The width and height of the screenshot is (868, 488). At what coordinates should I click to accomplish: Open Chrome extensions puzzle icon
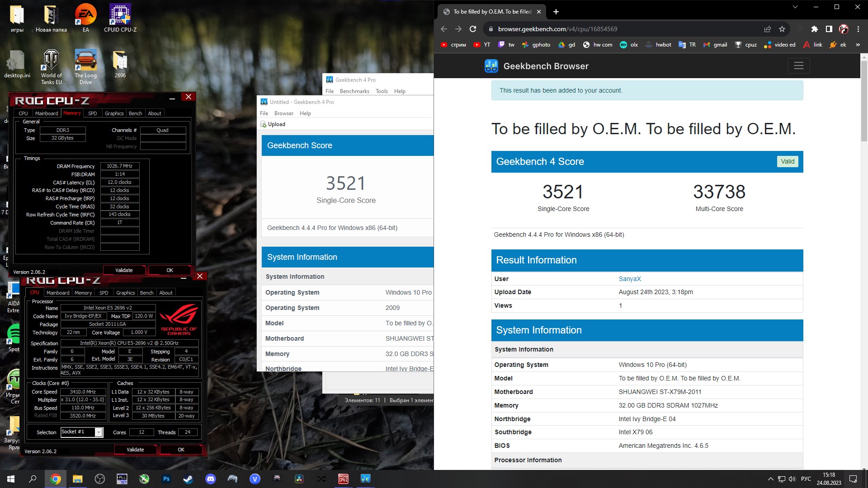tap(814, 29)
